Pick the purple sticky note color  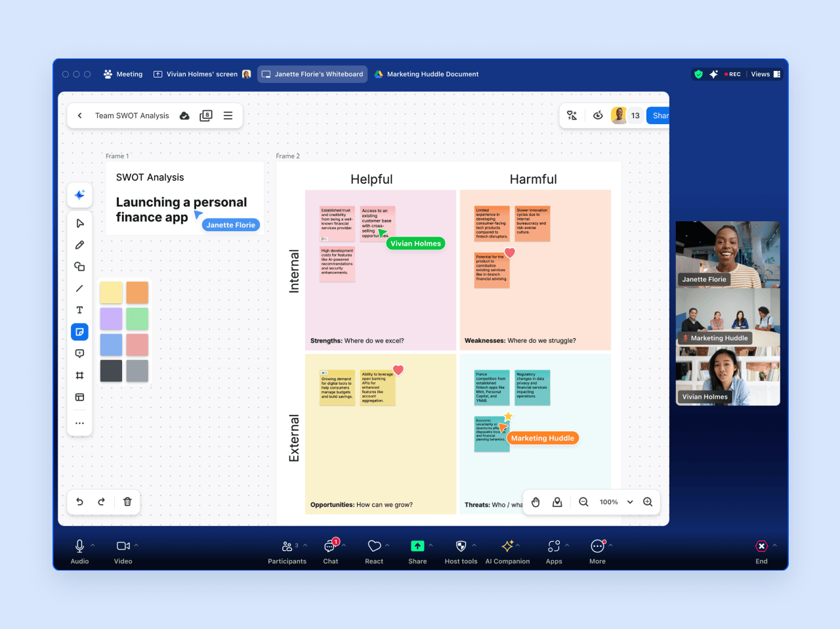tap(111, 318)
